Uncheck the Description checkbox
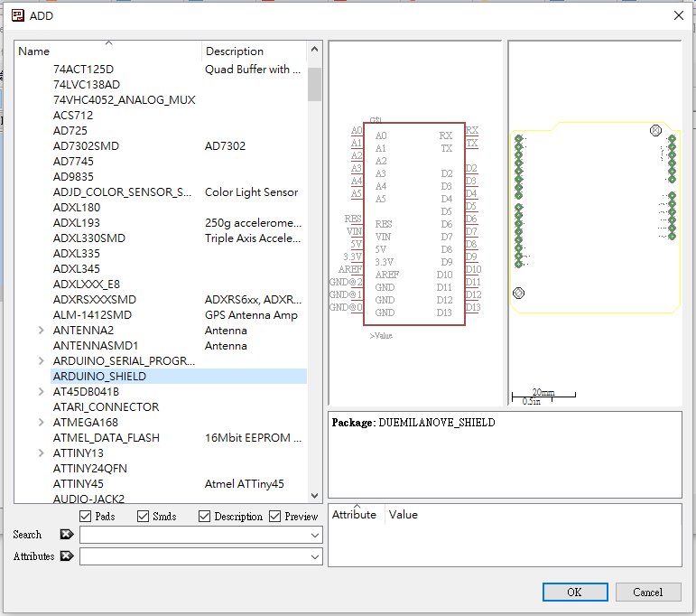The width and height of the screenshot is (696, 616). [x=204, y=516]
